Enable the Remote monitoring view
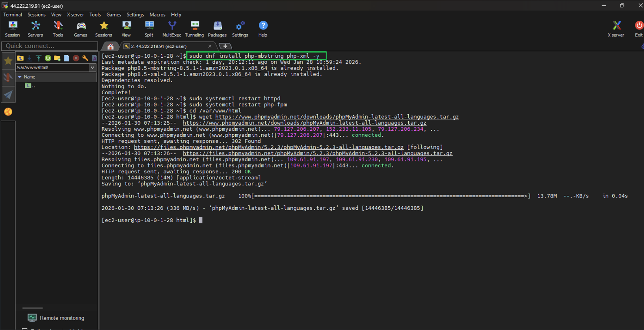Screen dimensions: 644x330 coord(56,317)
